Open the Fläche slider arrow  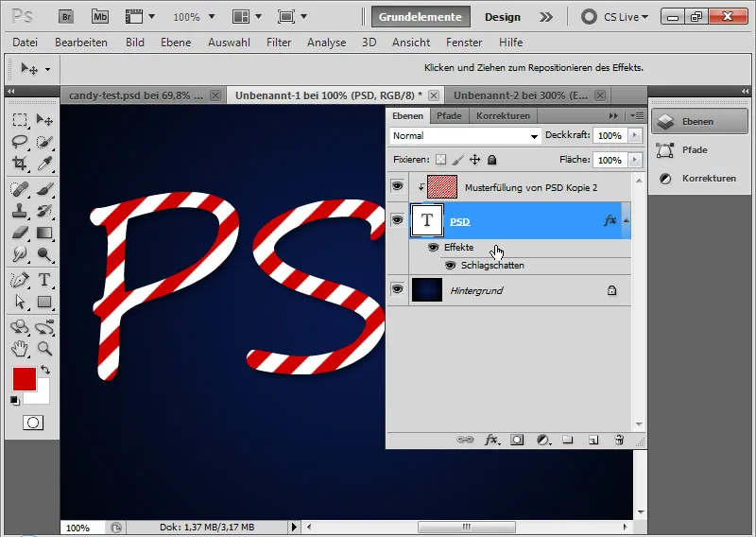(635, 160)
